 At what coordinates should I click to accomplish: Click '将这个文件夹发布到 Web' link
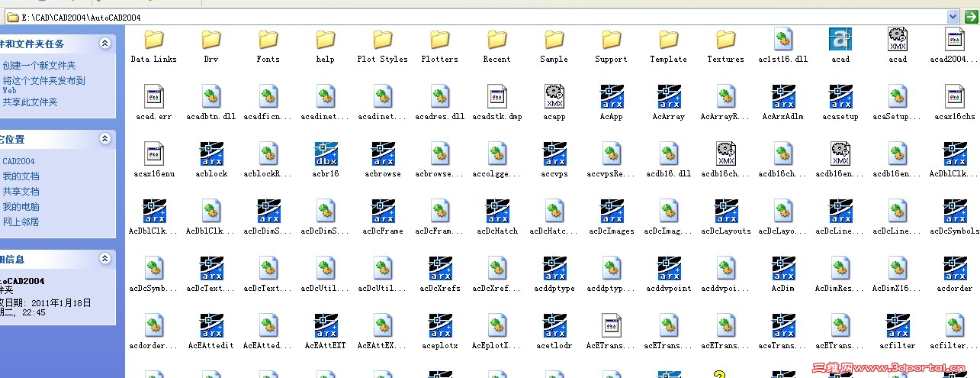pos(43,85)
